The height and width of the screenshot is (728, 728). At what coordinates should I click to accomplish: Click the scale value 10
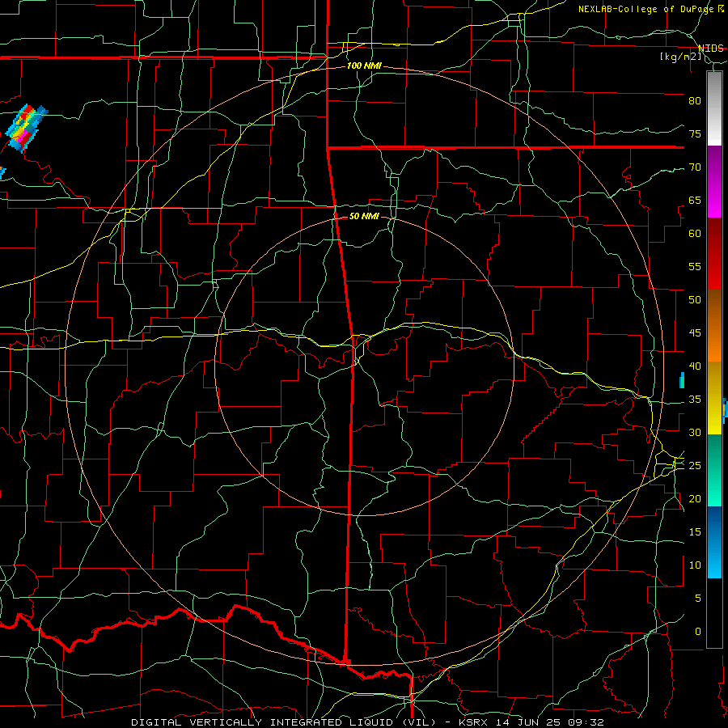(x=695, y=565)
